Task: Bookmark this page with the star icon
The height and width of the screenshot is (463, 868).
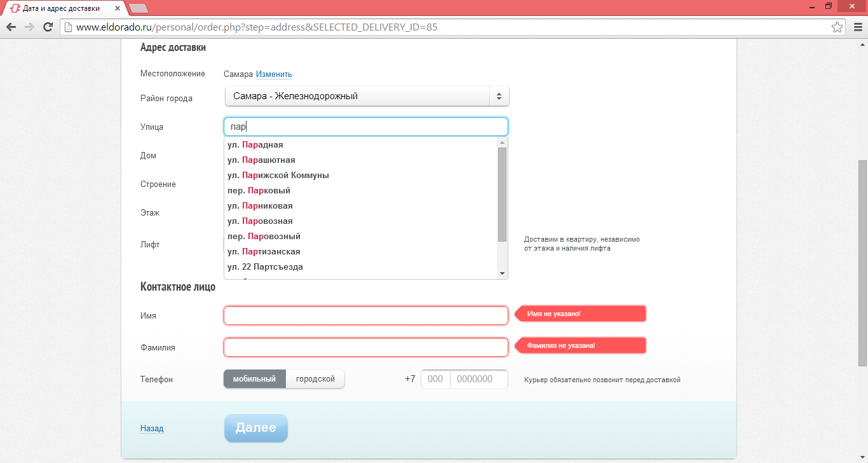Action: pos(837,27)
